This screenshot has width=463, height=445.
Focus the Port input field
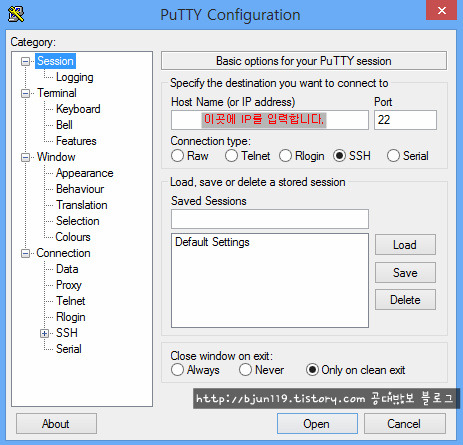click(x=405, y=120)
